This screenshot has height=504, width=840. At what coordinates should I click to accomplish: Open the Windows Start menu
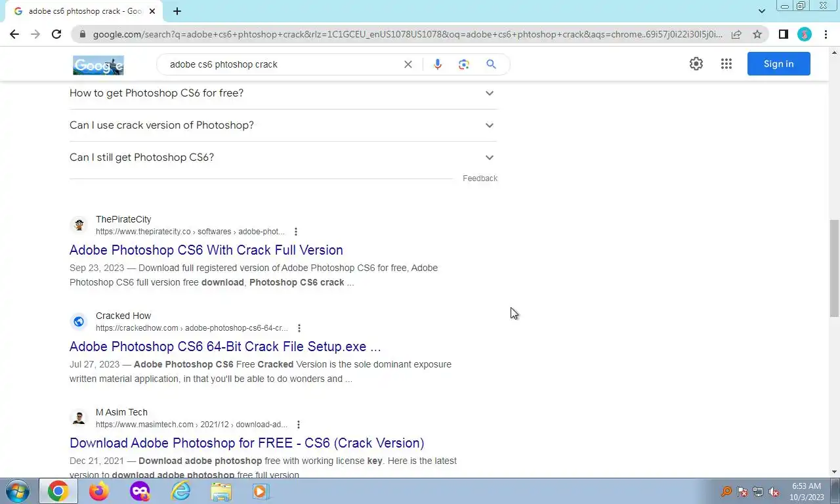[x=17, y=491]
